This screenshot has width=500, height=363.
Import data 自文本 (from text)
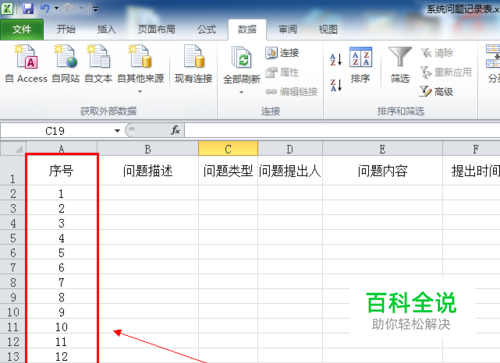pyautogui.click(x=98, y=64)
